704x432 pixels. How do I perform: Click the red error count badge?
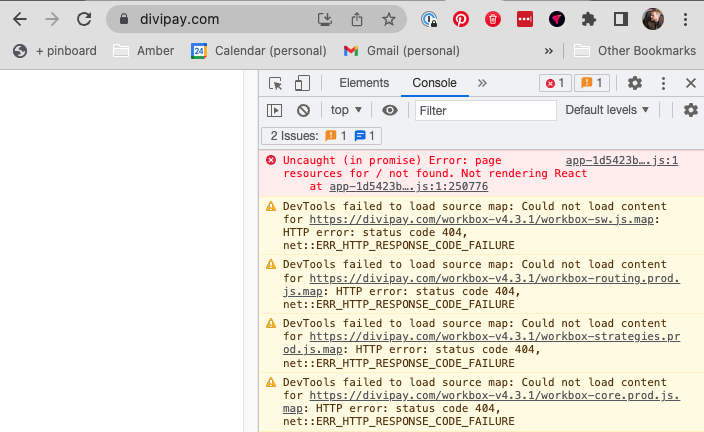click(x=555, y=83)
